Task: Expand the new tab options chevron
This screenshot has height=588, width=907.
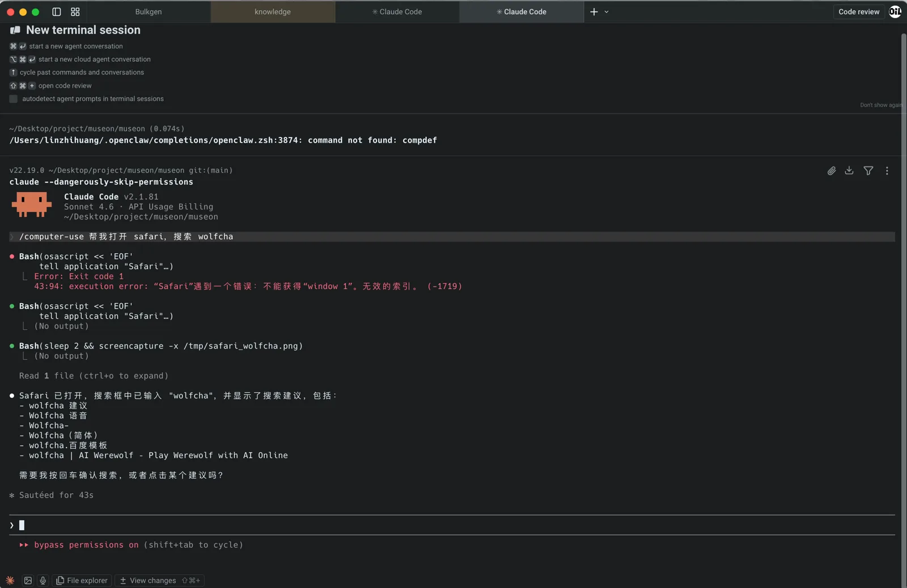Action: (607, 11)
